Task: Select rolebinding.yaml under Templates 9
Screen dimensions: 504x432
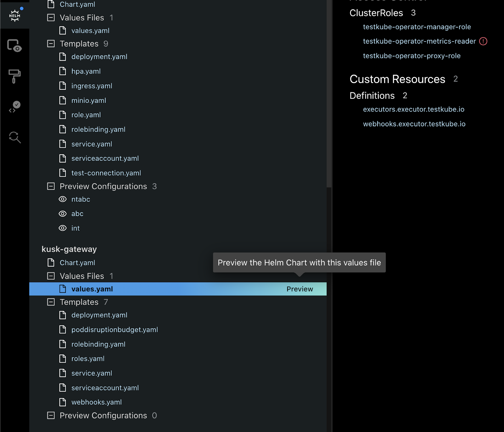Action: point(98,130)
